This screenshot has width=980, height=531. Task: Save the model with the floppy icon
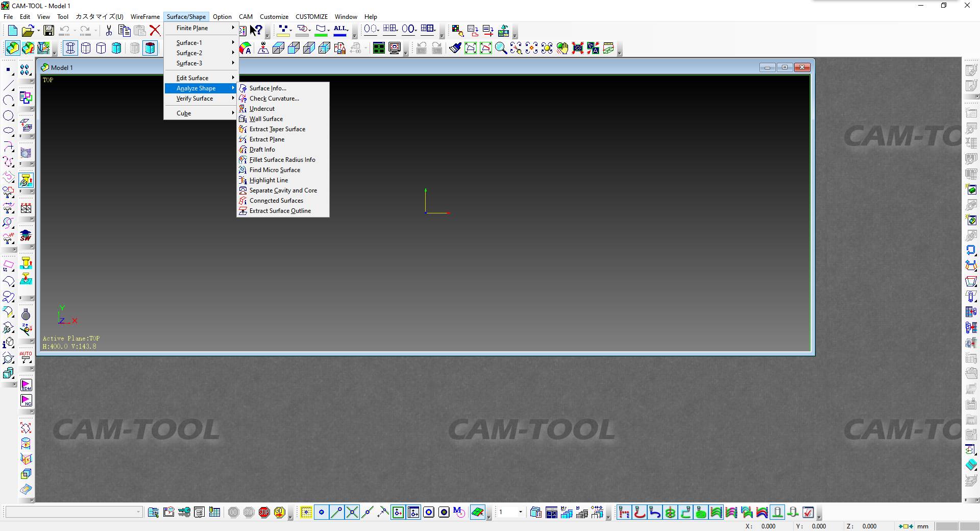click(x=48, y=31)
